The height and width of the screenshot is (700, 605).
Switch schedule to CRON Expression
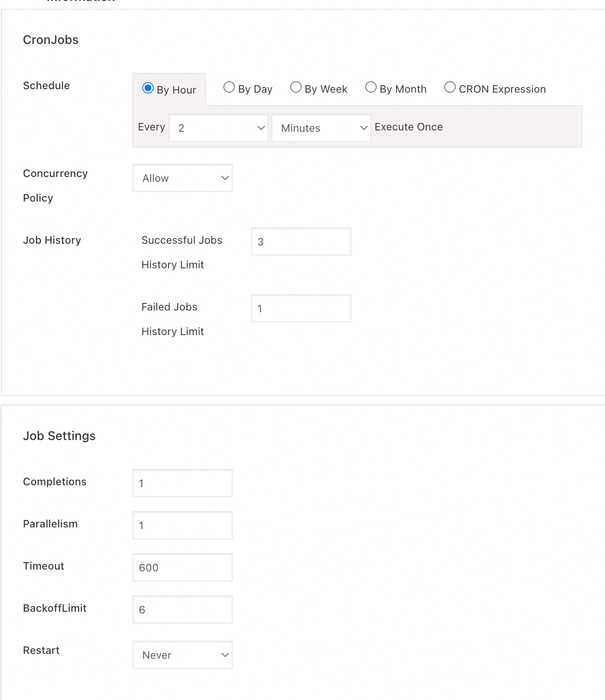pyautogui.click(x=450, y=87)
